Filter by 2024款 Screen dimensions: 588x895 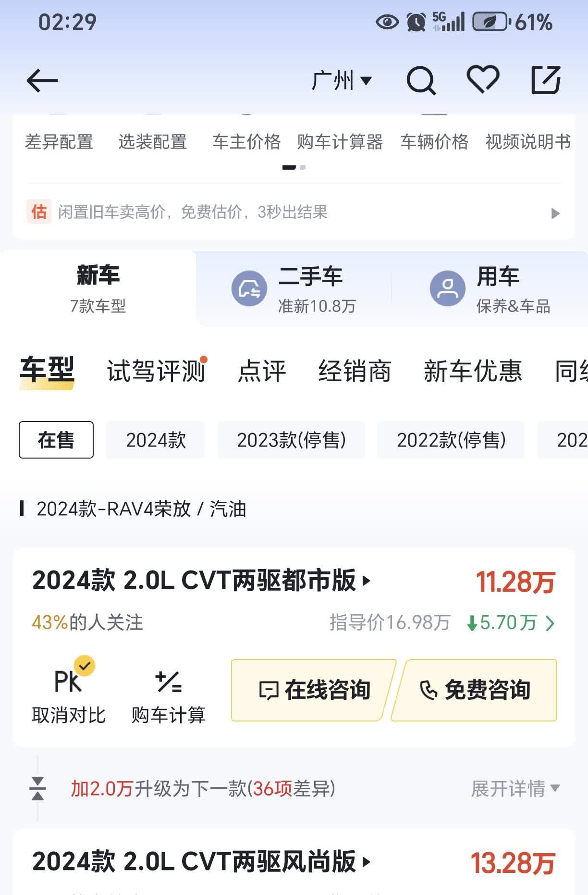156,440
